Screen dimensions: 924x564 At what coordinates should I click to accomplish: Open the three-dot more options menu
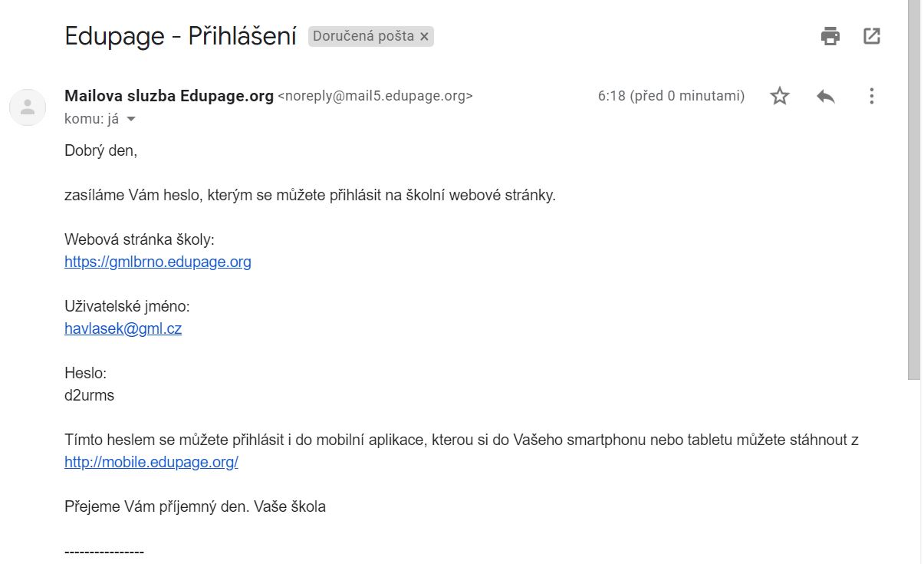[x=871, y=96]
